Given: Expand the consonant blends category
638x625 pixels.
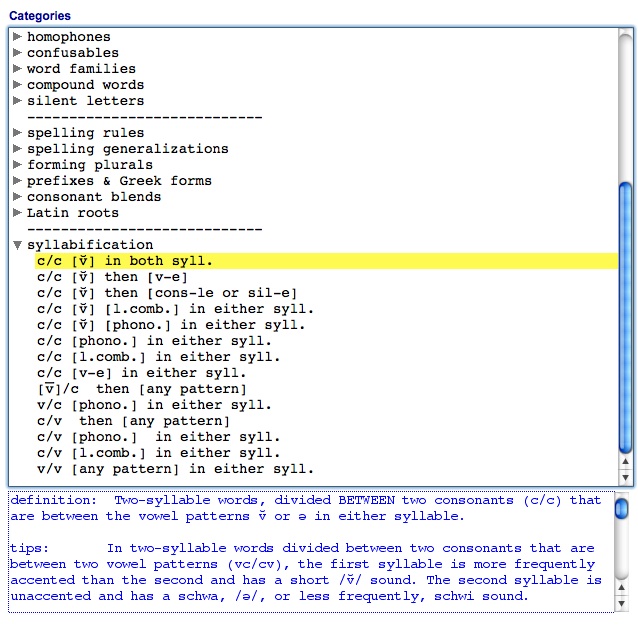Looking at the screenshot, I should pos(17,197).
